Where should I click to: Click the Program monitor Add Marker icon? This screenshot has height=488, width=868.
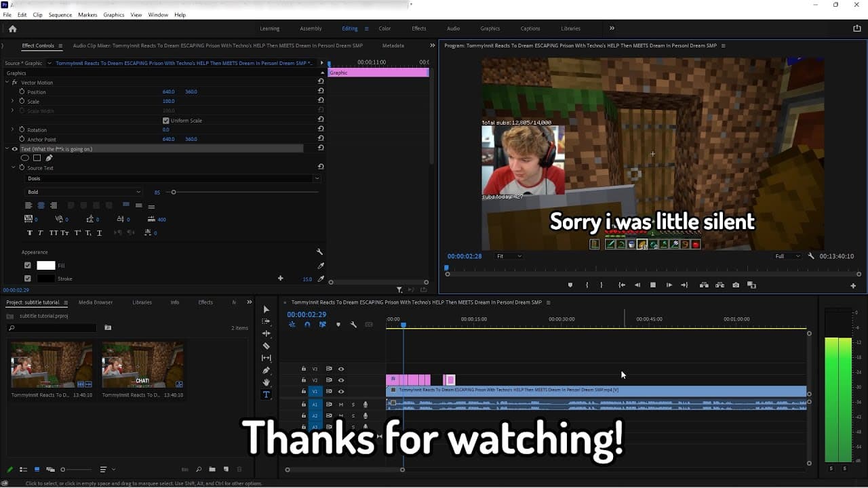570,285
